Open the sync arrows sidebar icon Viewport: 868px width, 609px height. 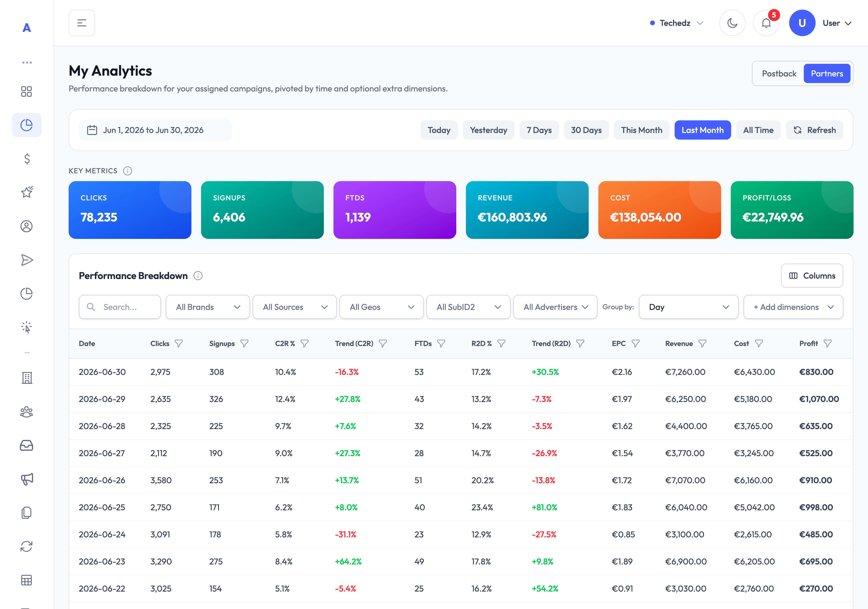tap(26, 546)
